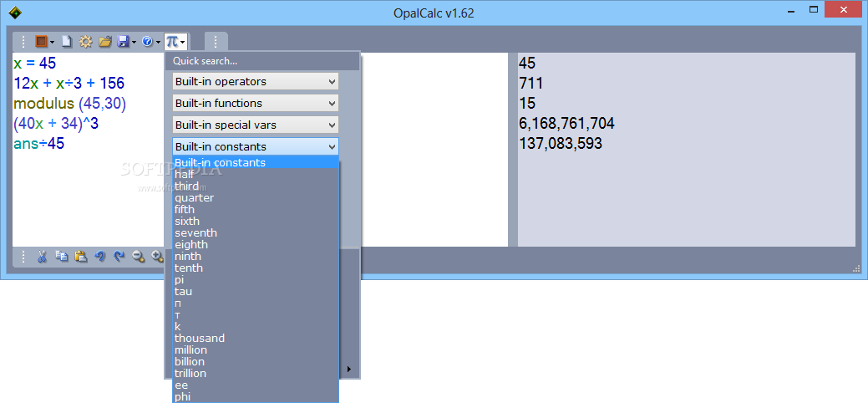
Task: Zoom in with the plus magnifier
Action: click(158, 256)
